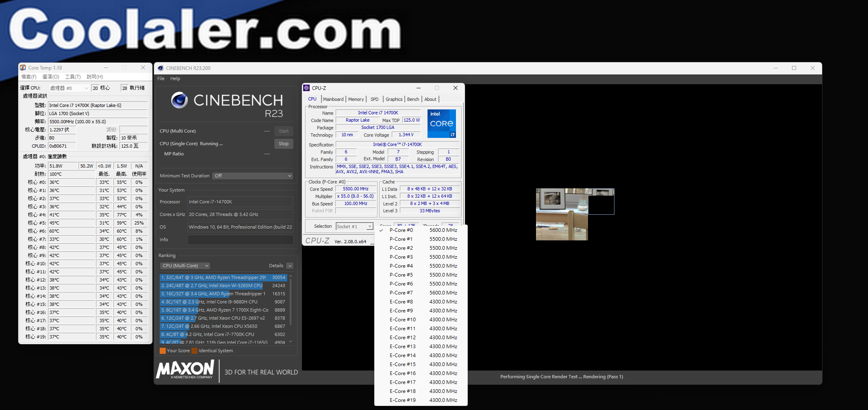Close the Core Temp window
The image size is (868, 410).
143,68
